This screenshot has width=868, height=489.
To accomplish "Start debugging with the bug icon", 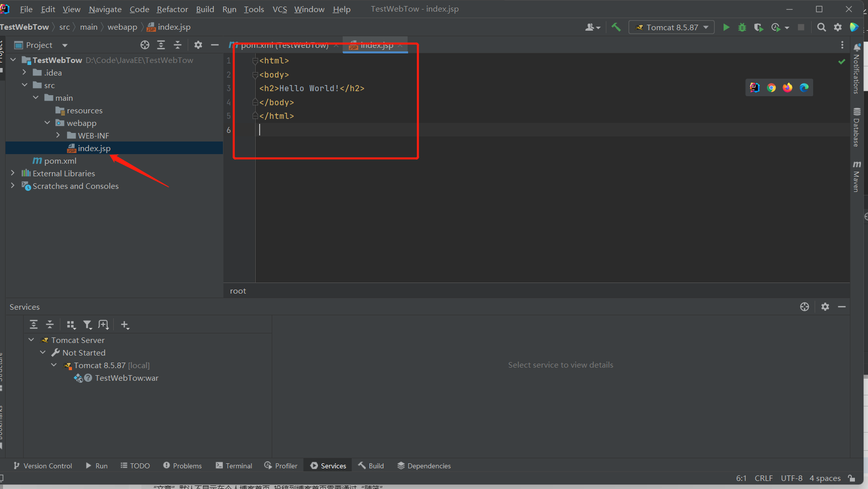I will tap(742, 27).
